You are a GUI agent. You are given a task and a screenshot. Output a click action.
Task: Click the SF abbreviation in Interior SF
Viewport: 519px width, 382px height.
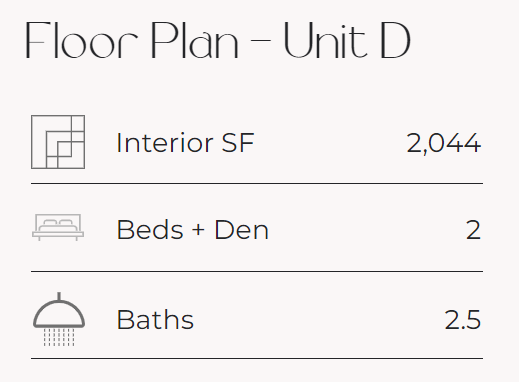(238, 143)
